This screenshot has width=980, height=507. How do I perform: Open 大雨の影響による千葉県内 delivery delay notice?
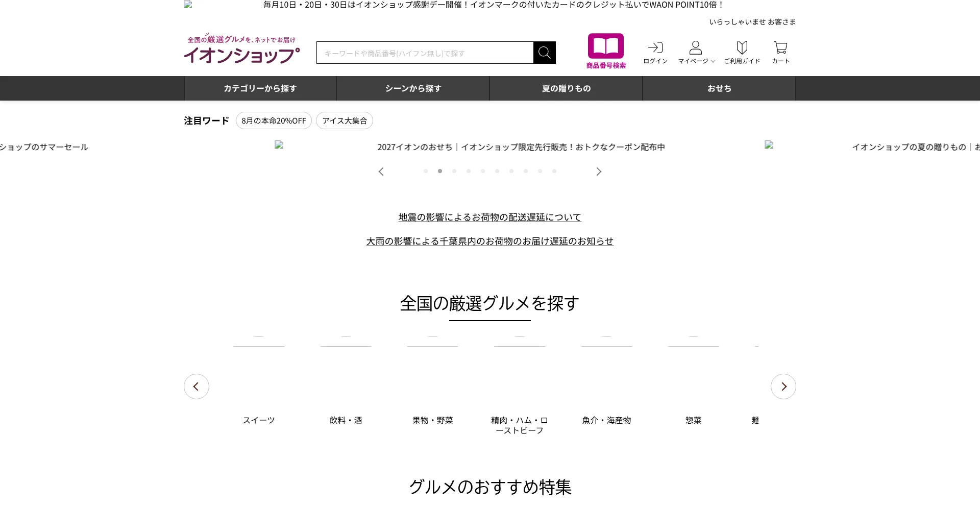tap(490, 241)
